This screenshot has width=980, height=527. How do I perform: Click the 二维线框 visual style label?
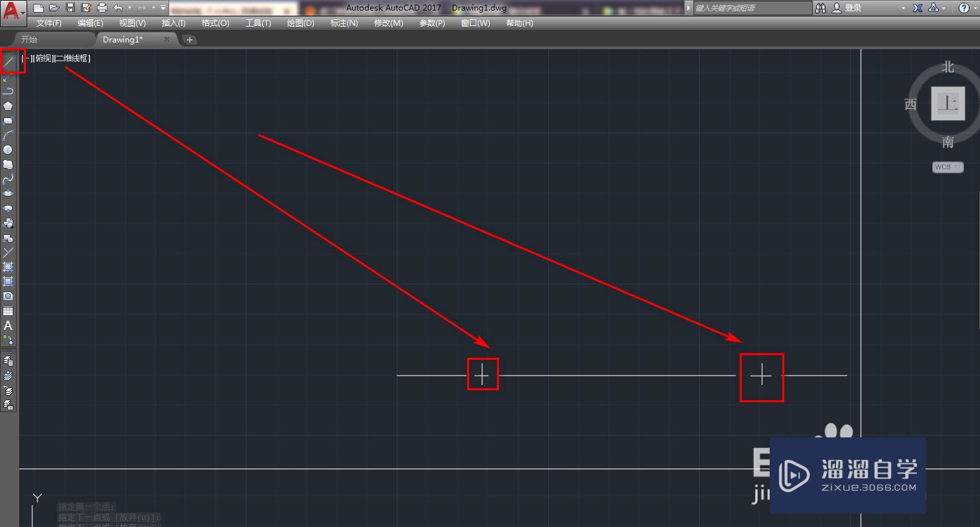click(x=72, y=58)
